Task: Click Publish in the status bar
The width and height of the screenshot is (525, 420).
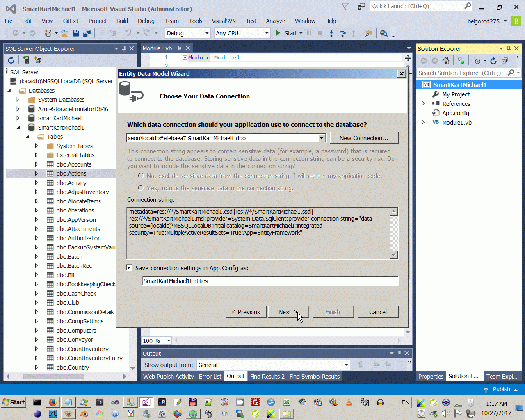Action: pyautogui.click(x=500, y=389)
